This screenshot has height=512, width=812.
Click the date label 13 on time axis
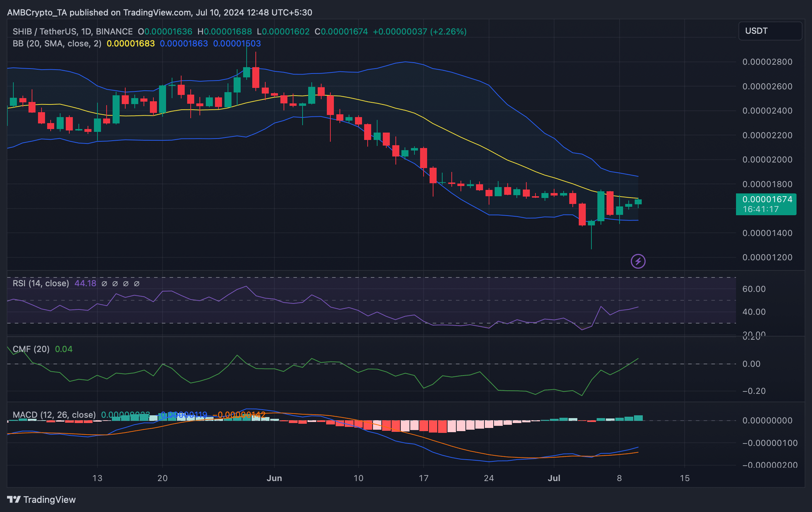pyautogui.click(x=97, y=478)
